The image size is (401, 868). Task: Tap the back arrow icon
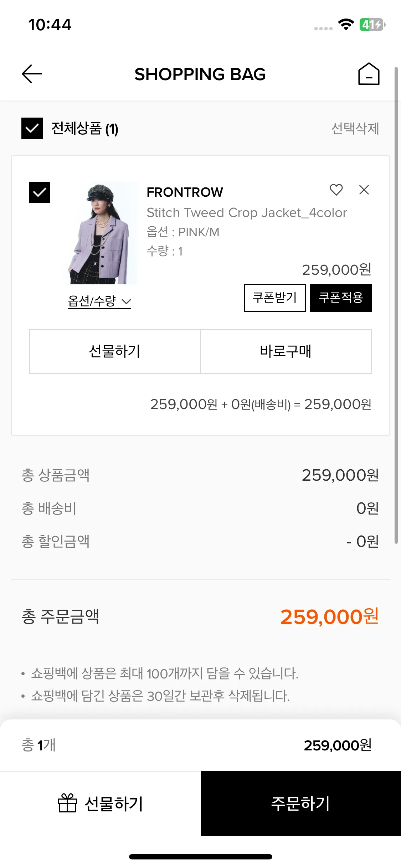tap(32, 74)
